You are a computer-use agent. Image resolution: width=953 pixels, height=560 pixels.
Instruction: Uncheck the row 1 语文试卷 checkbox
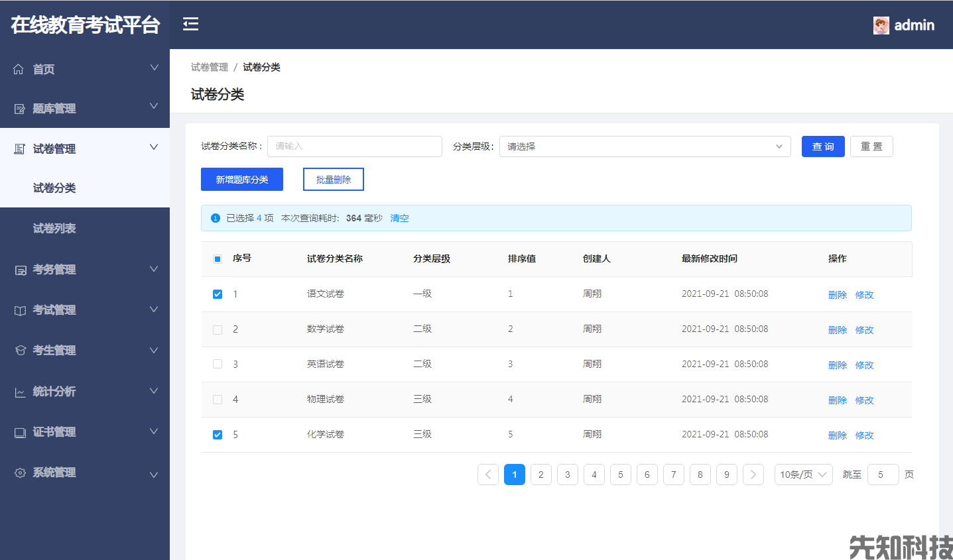point(218,294)
